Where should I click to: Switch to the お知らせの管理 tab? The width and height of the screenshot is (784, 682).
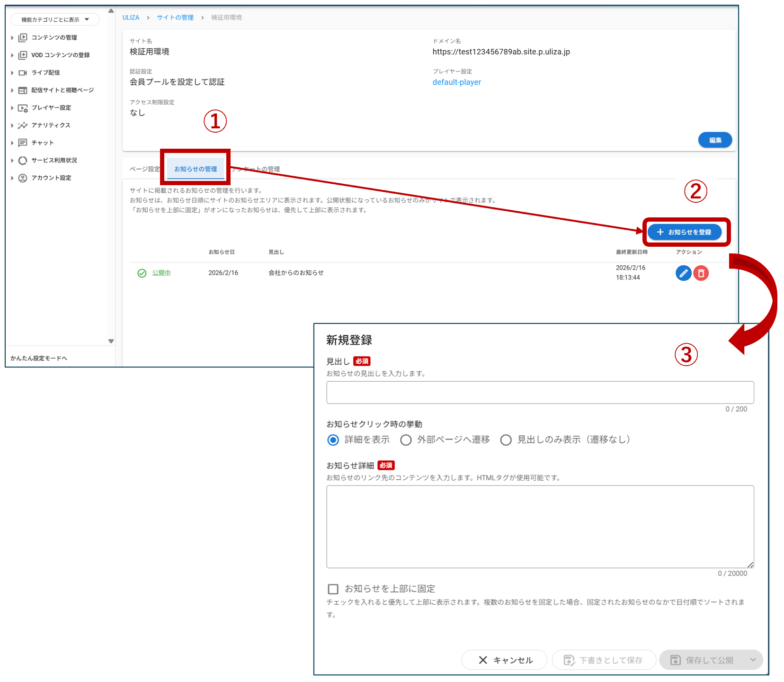196,169
